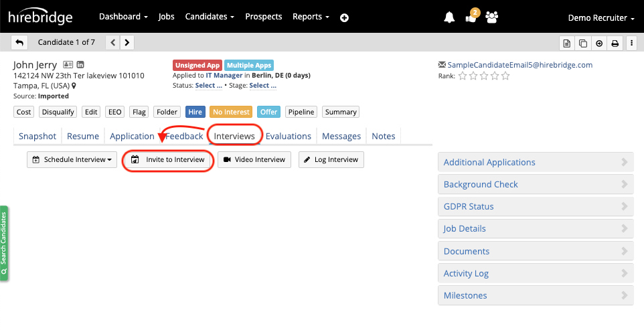644x330 pixels.
Task: Click the map pin beside Tampa, FL
Action: pyautogui.click(x=74, y=86)
